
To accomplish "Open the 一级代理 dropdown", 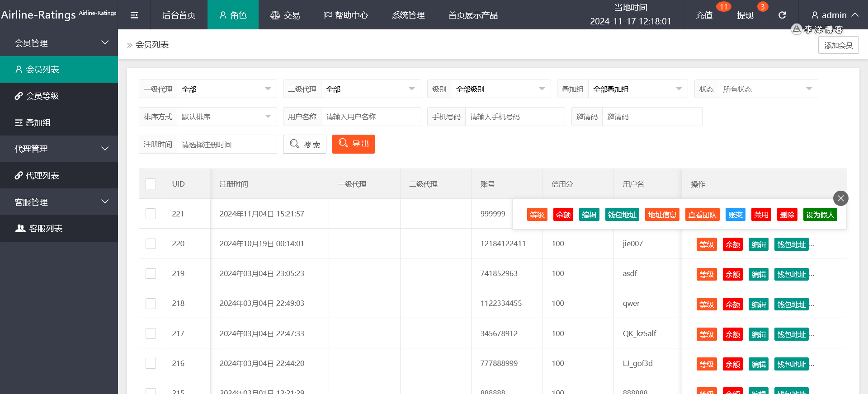I will click(x=226, y=89).
